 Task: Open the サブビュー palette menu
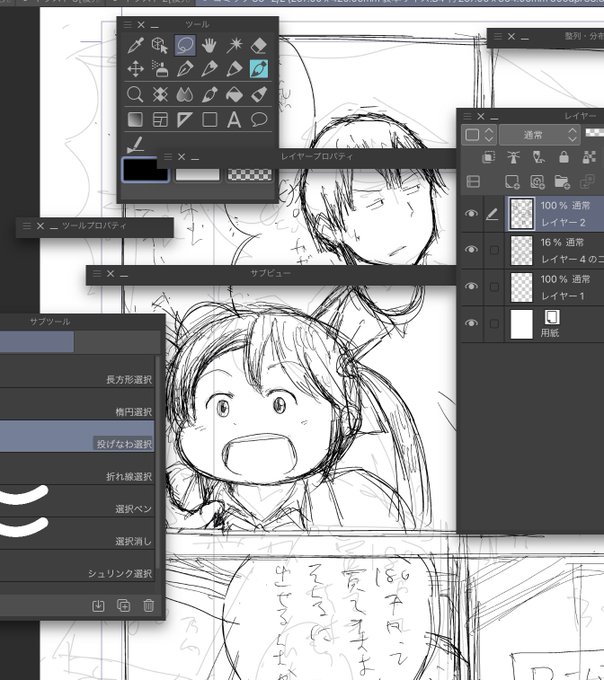pyautogui.click(x=97, y=274)
